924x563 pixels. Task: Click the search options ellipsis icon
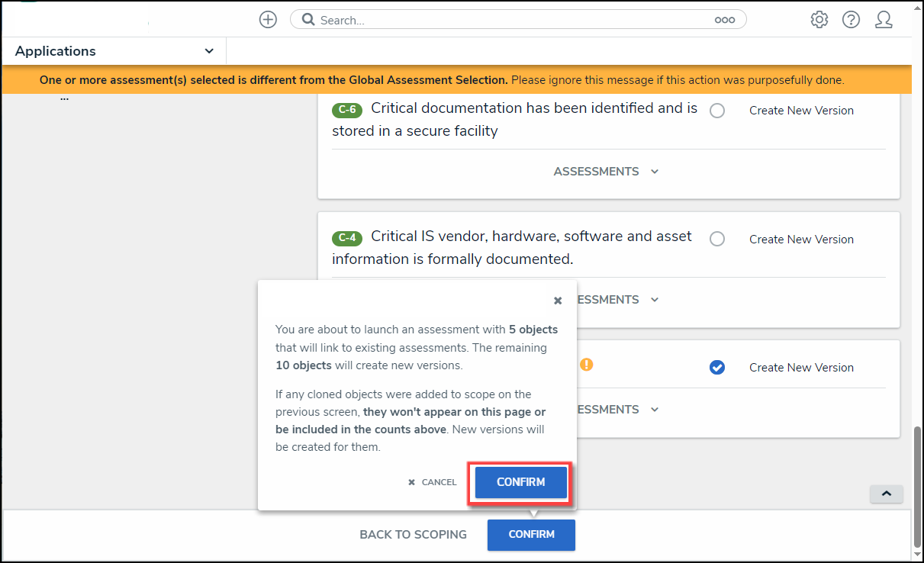point(724,21)
